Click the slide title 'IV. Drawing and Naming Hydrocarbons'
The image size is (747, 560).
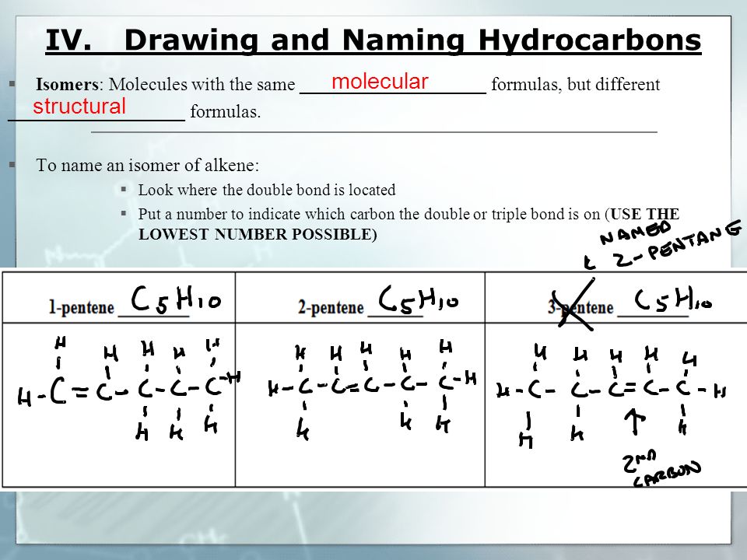pos(373,40)
